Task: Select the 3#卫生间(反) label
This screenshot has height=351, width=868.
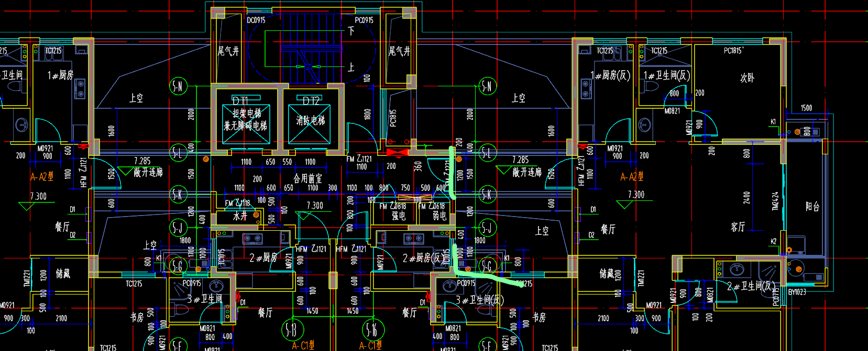Action: pyautogui.click(x=480, y=300)
